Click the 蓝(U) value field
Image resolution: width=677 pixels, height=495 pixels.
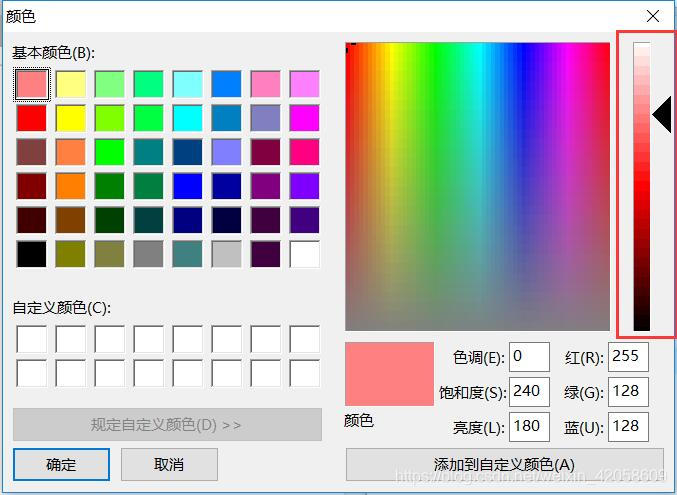(628, 427)
